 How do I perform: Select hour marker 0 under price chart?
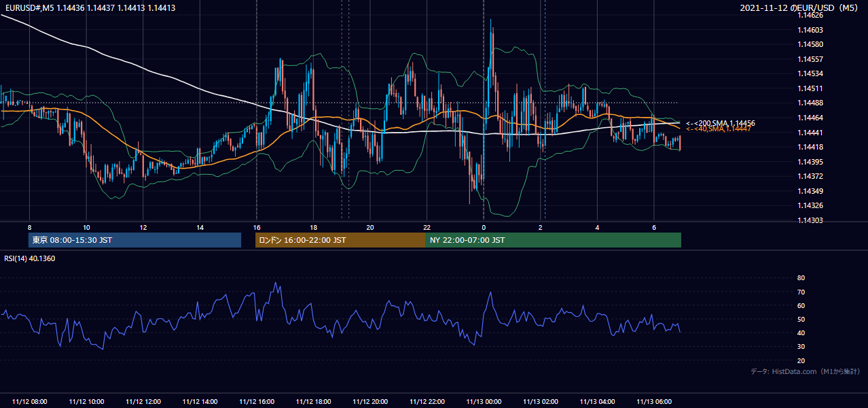pos(483,226)
